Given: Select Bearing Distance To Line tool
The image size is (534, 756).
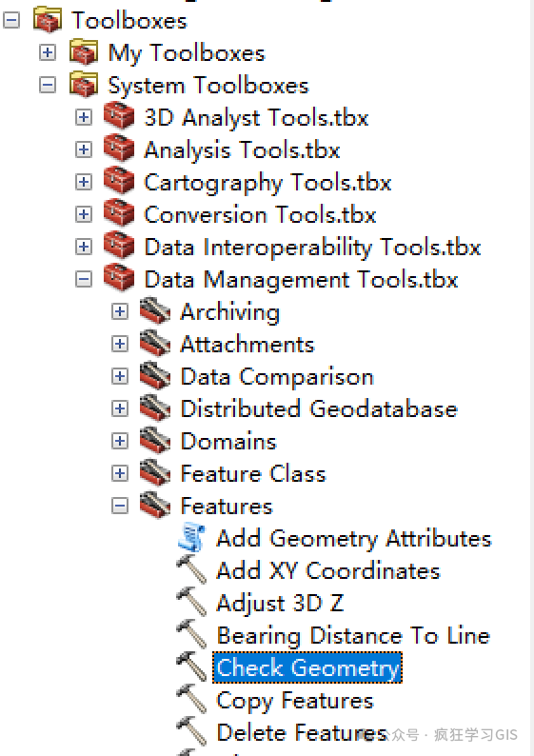Looking at the screenshot, I should (x=353, y=635).
